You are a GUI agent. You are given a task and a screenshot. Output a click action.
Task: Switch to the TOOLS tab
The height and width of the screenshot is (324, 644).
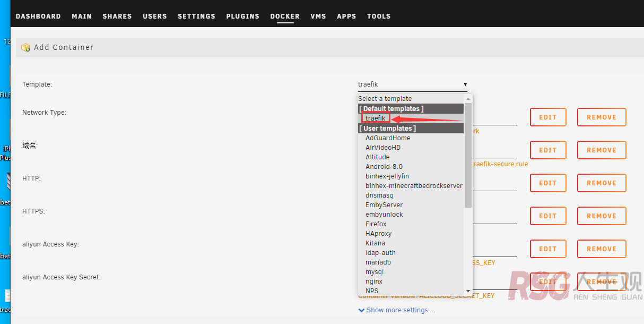[379, 16]
